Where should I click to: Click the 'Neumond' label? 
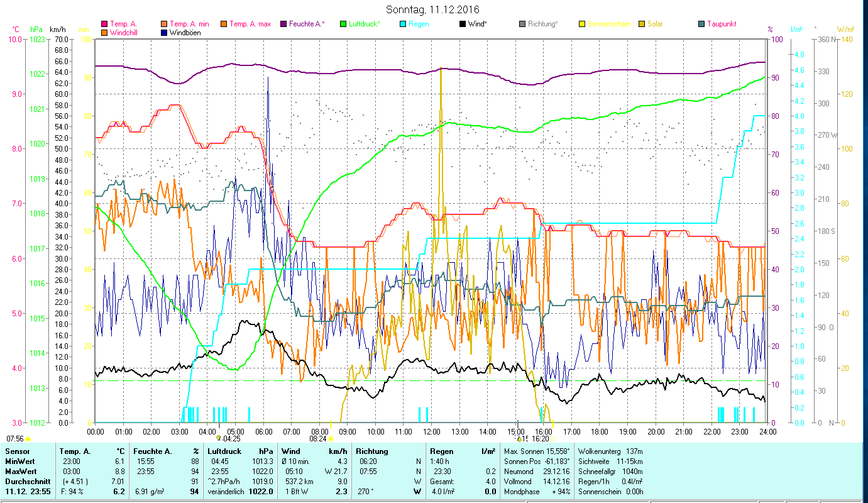[519, 472]
